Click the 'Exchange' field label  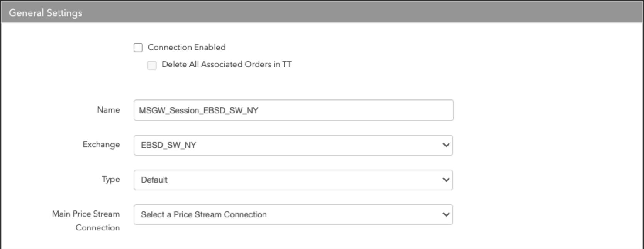point(101,145)
